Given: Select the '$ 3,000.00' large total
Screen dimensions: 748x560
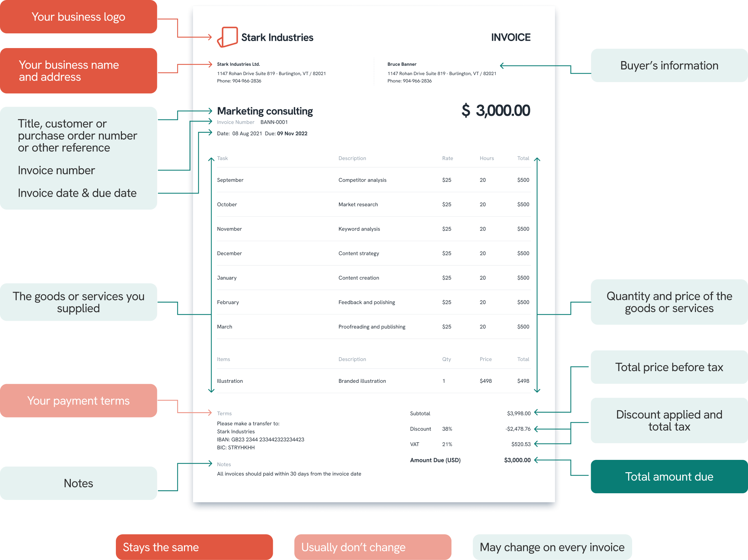Looking at the screenshot, I should [496, 110].
